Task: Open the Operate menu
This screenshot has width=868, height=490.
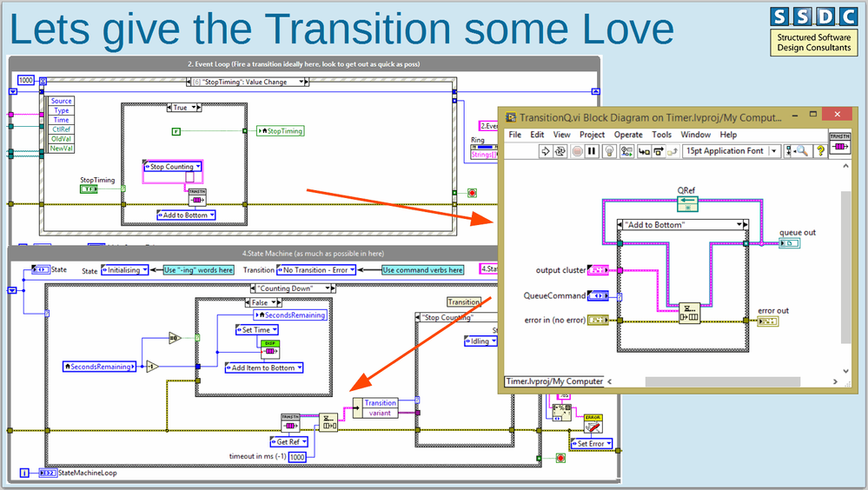Action: 628,135
